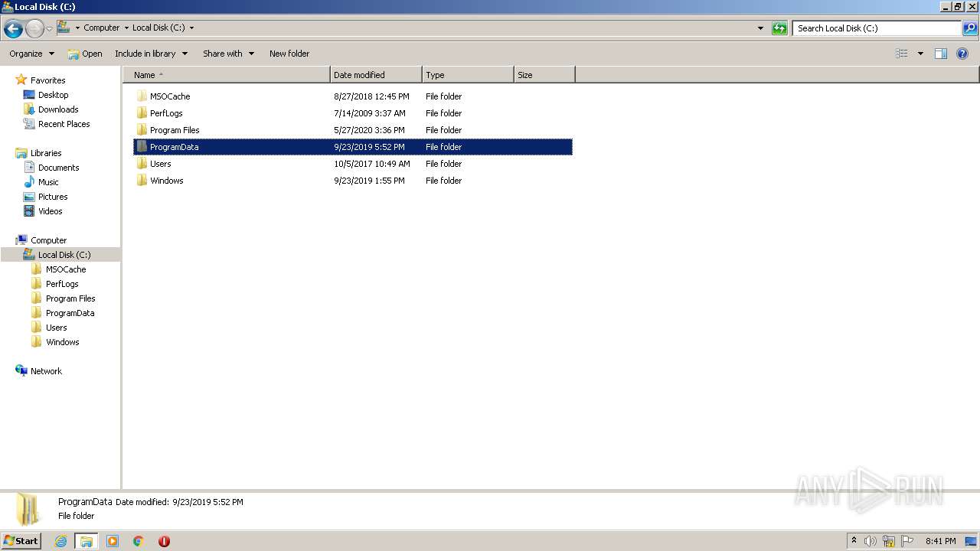980x551 pixels.
Task: Select Computer in the navigation pane
Action: [x=48, y=240]
